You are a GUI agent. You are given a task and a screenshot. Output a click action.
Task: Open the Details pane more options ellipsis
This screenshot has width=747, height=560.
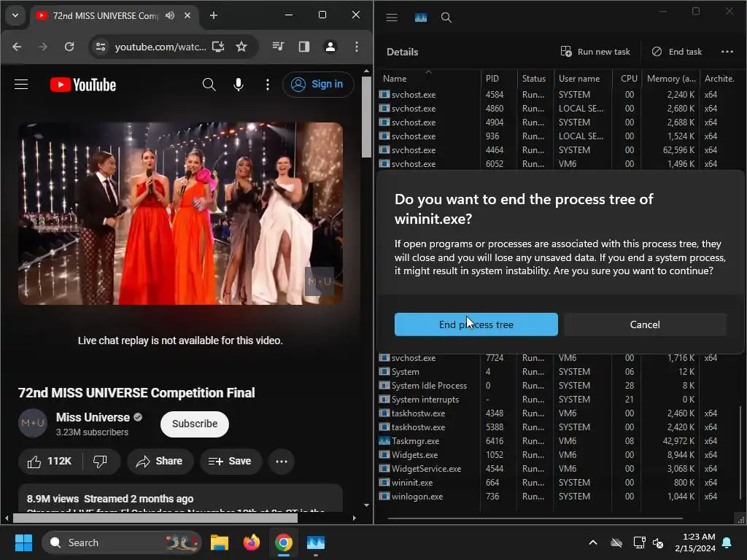(x=727, y=52)
